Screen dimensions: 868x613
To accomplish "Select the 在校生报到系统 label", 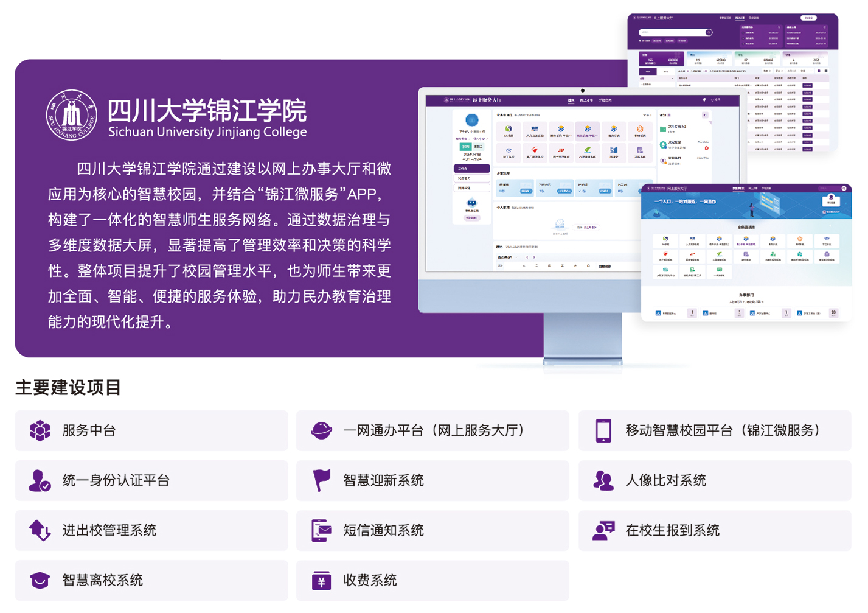I will (673, 530).
